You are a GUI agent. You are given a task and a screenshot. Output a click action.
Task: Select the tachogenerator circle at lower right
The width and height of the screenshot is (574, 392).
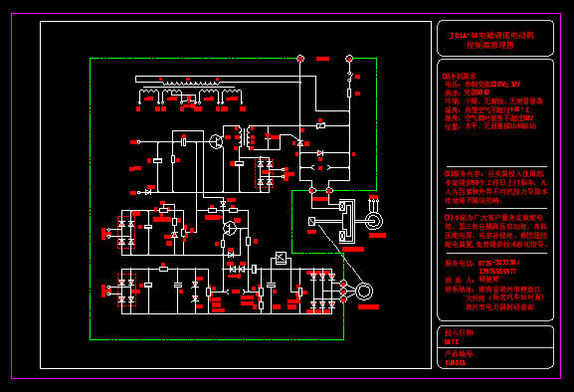click(364, 292)
